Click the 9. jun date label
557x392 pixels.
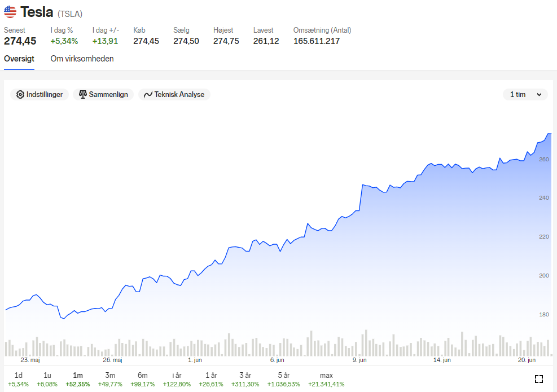click(x=359, y=360)
